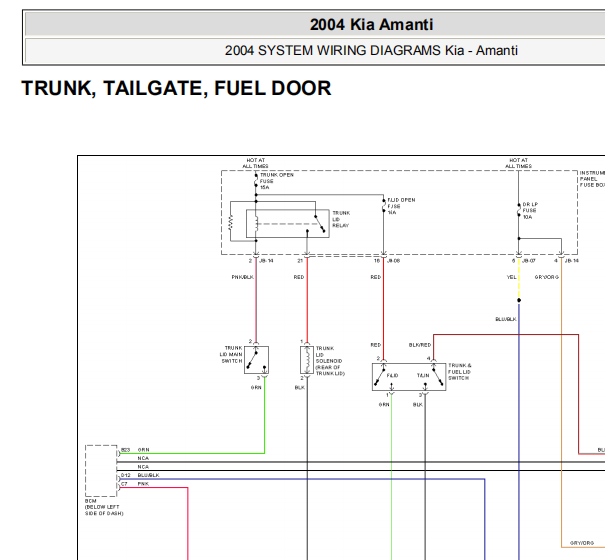Click the trunk lid solenoid coil symbol
Screen dimensions: 605x560
pos(307,360)
